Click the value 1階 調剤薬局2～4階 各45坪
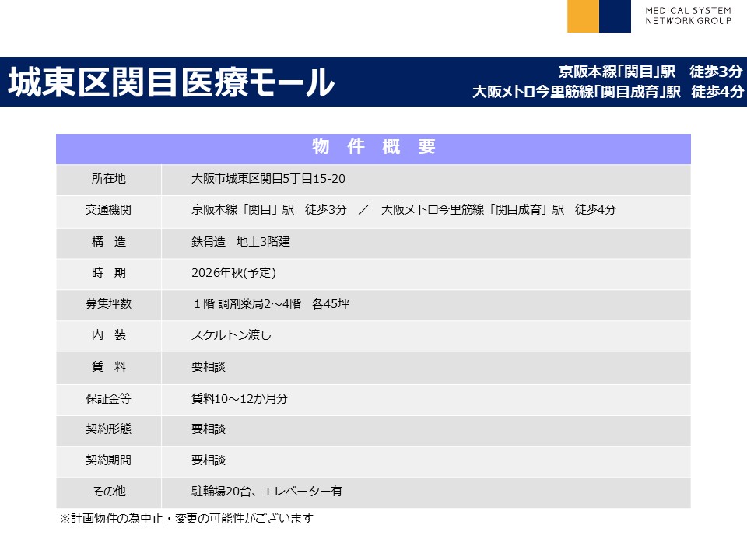Image resolution: width=747 pixels, height=560 pixels. point(272,304)
